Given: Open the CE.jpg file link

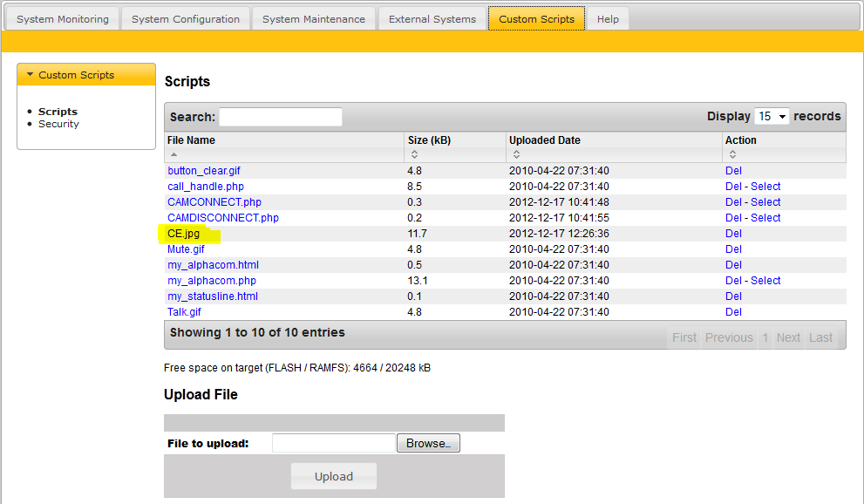Looking at the screenshot, I should (183, 234).
